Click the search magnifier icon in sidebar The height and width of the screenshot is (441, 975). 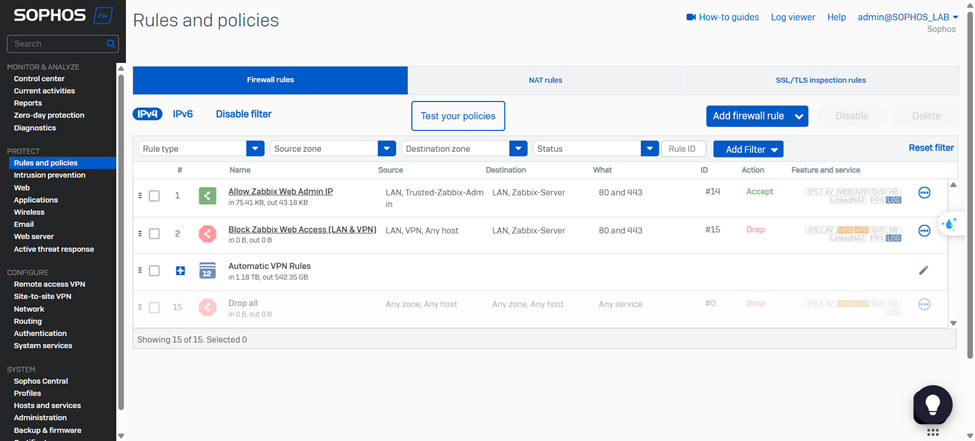click(x=111, y=44)
